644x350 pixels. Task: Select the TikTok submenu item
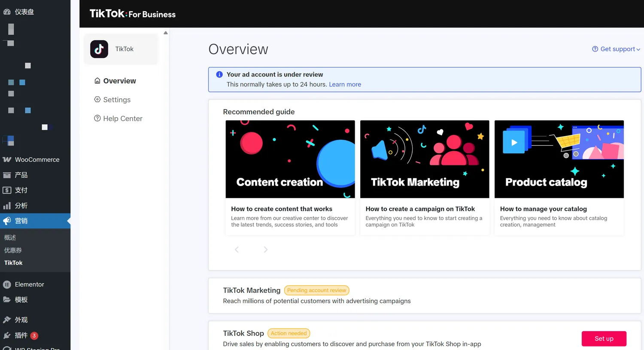tap(13, 263)
